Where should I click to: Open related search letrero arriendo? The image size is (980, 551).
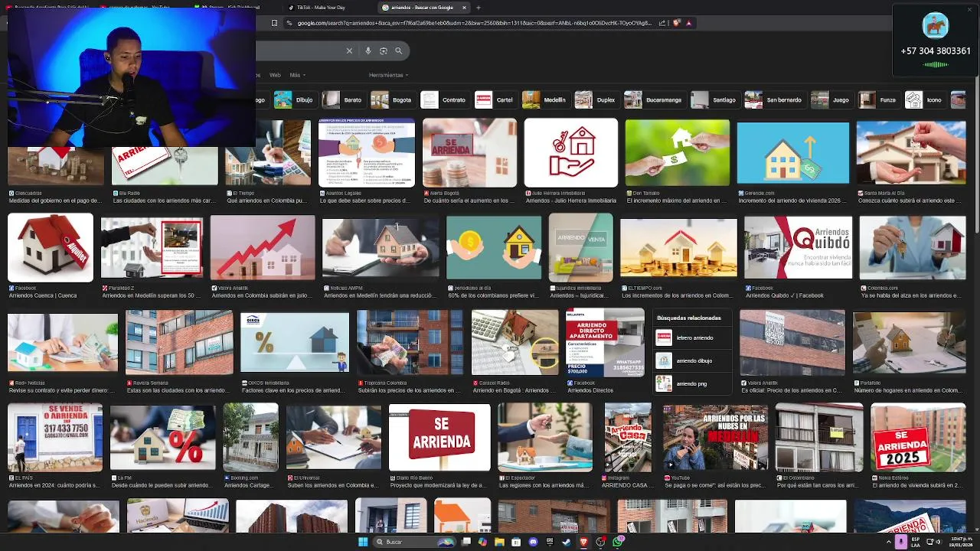tap(691, 337)
